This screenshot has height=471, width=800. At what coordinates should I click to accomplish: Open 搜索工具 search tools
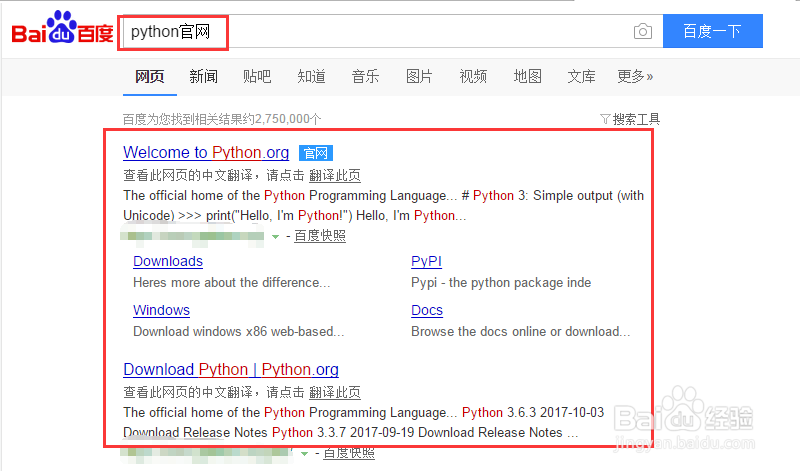click(x=636, y=119)
